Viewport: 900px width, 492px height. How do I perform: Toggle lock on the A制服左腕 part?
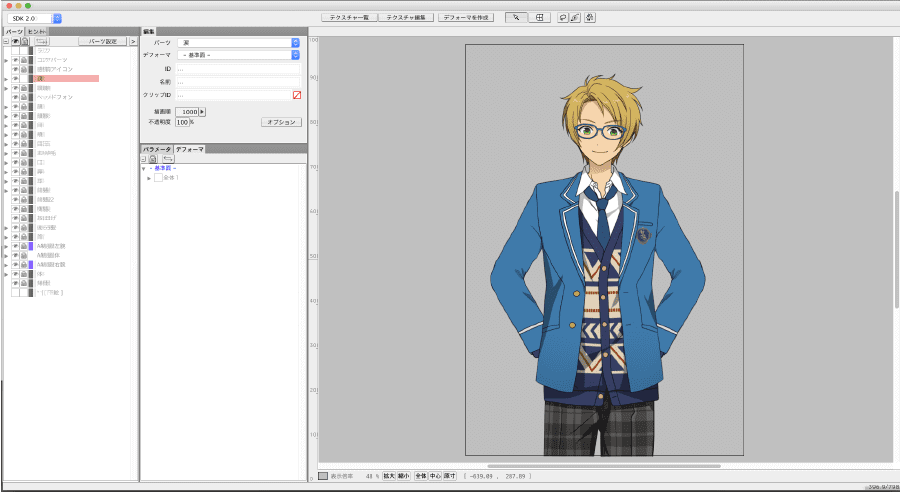point(24,246)
